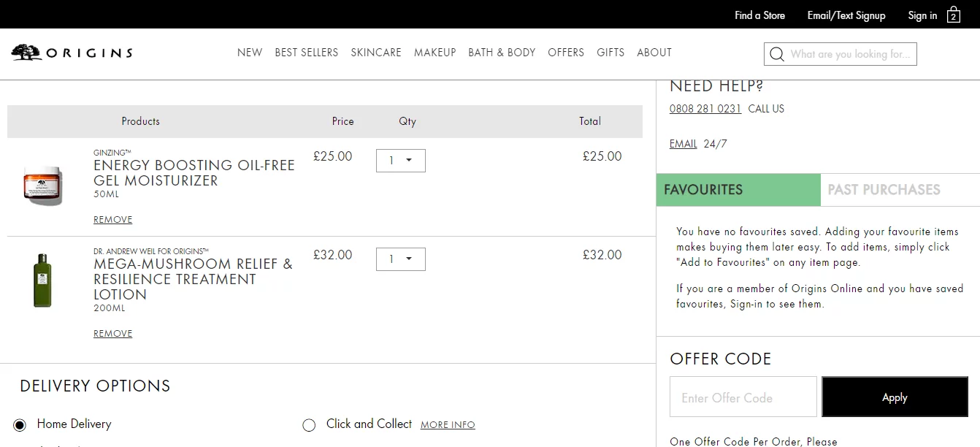The image size is (980, 447).
Task: Open quantity dropdown for Mega-Mushroom Treatment Lotion
Action: pos(401,259)
